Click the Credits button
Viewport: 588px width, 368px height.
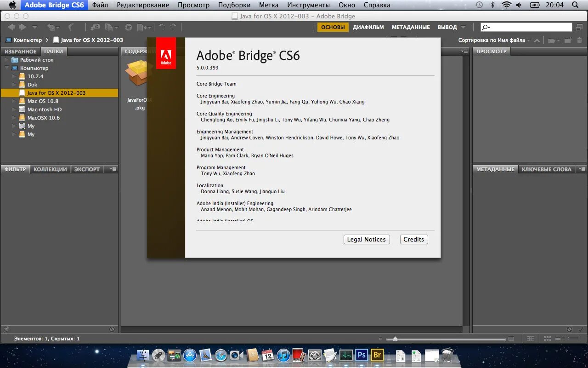[413, 239]
